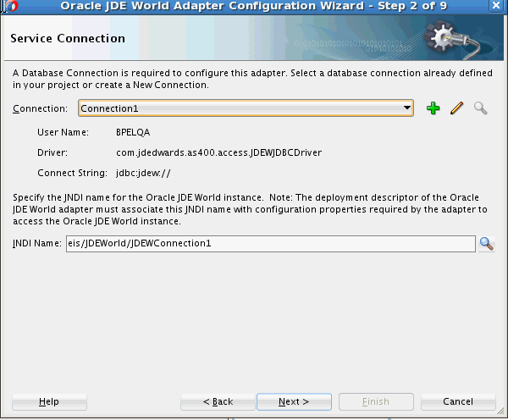Click the Driver: label
Image resolution: width=508 pixels, height=420 pixels.
pos(52,152)
